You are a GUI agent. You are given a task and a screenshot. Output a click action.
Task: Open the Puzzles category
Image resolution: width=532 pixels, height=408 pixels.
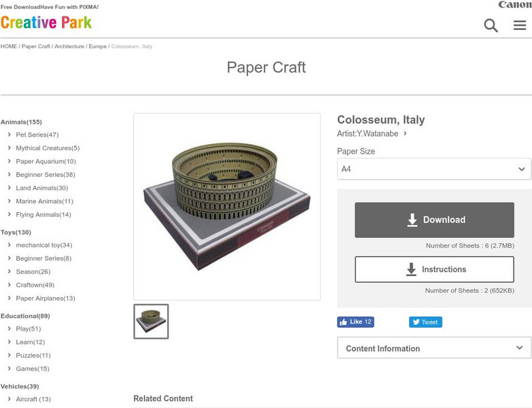(33, 356)
